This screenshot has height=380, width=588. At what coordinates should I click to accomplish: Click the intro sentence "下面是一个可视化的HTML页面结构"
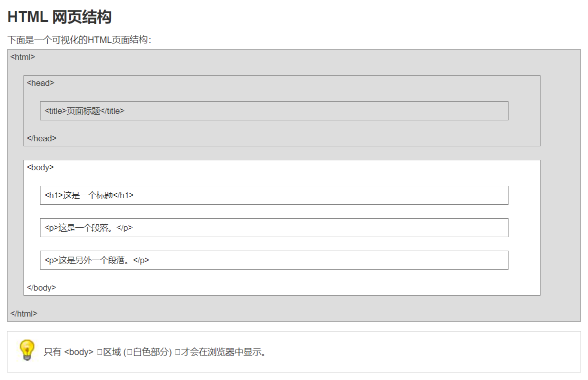[x=79, y=40]
